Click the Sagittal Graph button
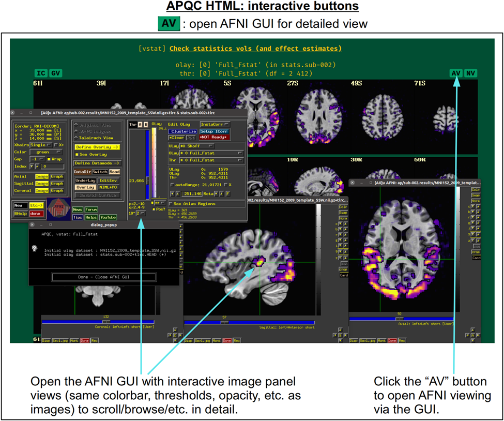The width and height of the screenshot is (504, 421). click(57, 183)
